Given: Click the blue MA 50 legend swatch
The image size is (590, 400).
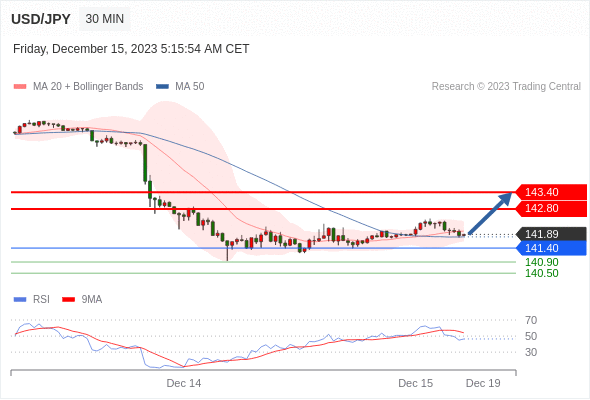Looking at the screenshot, I should pos(162,87).
